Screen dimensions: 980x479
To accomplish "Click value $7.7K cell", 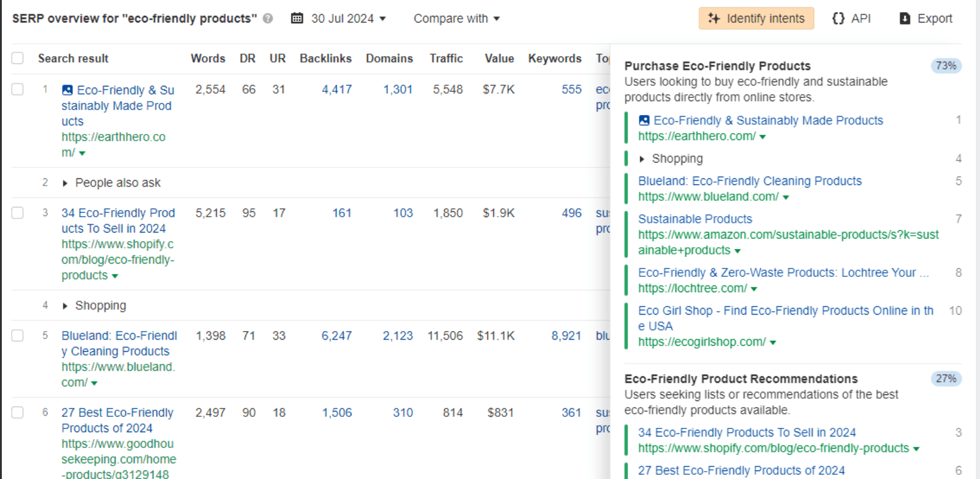I will [499, 89].
